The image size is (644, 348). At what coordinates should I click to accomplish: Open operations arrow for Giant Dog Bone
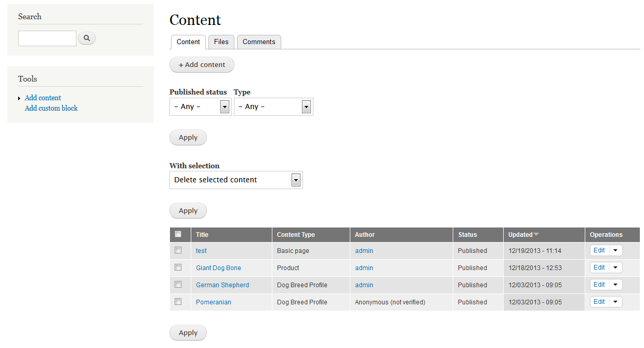point(615,267)
